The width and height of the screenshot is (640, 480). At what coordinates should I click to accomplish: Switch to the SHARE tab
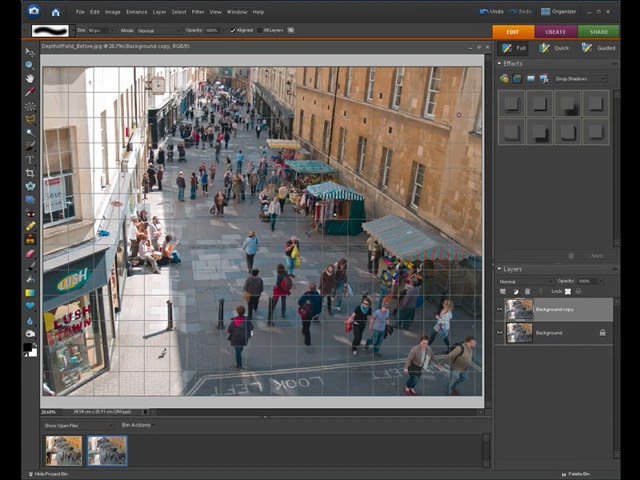coord(599,32)
